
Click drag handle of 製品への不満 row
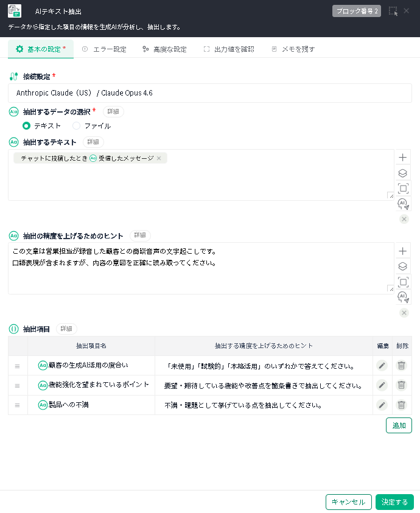17,405
